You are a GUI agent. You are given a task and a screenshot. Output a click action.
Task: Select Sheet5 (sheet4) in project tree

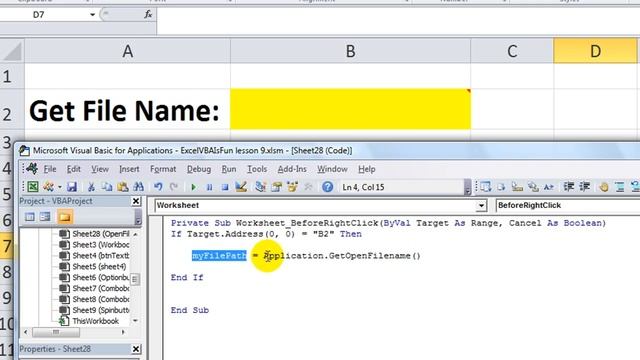coord(99,267)
